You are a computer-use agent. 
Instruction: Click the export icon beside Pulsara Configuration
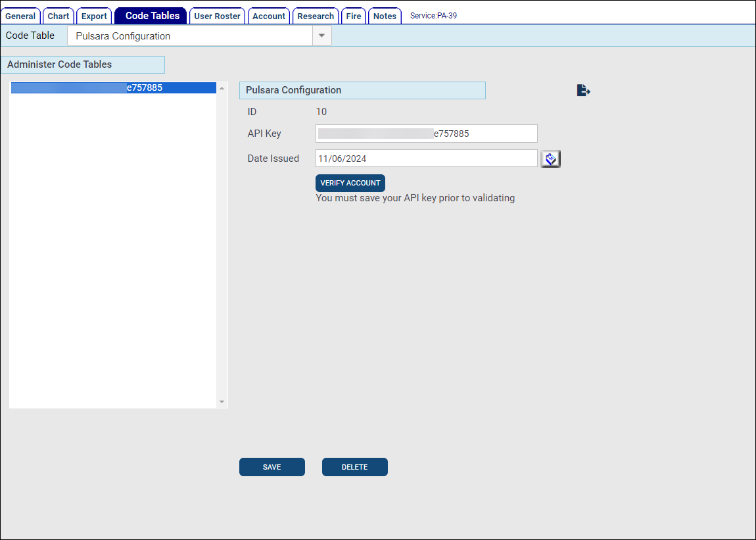(583, 91)
